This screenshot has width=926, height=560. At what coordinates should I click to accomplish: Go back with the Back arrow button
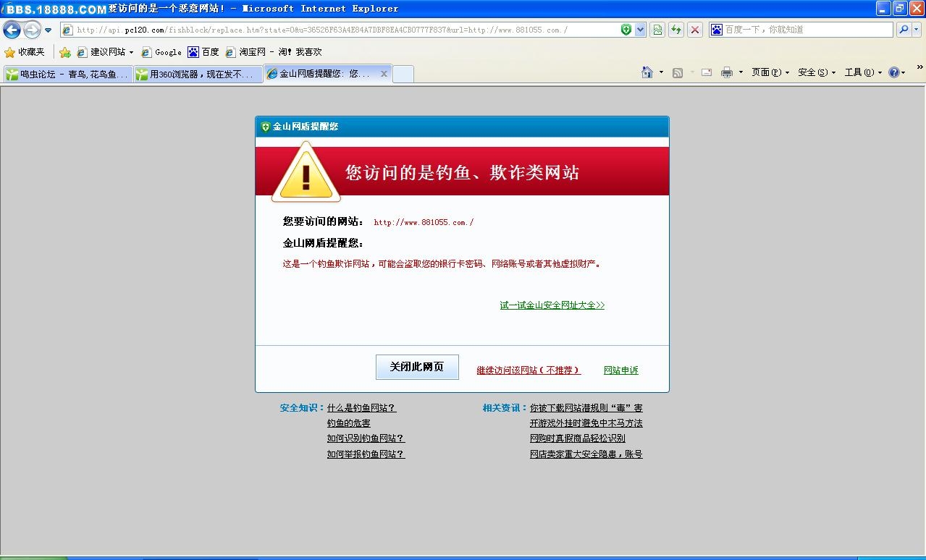(x=12, y=30)
